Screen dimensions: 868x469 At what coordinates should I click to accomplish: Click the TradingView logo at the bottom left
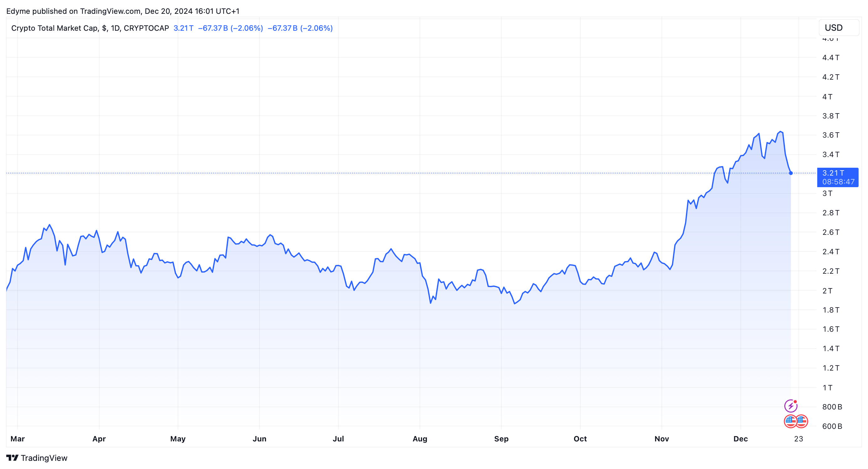coord(13,457)
